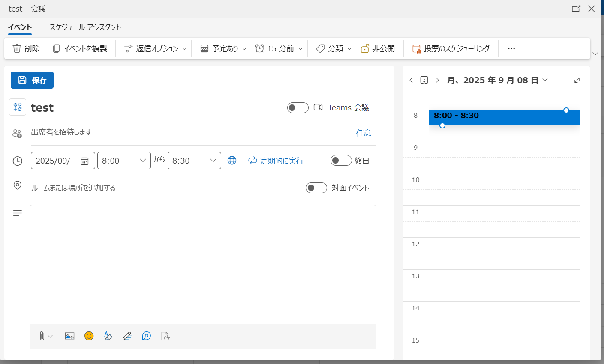The width and height of the screenshot is (604, 364).
Task: Insert a picture into the event body
Action: tap(69, 336)
